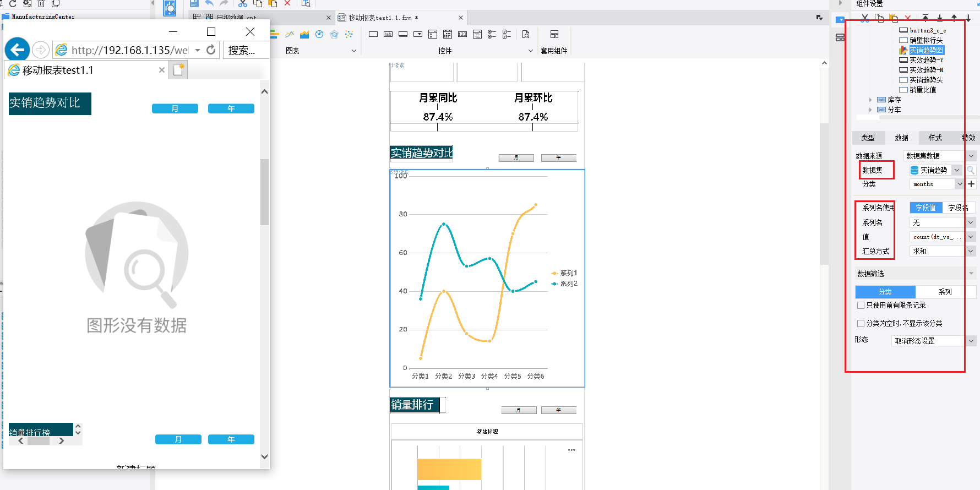Select the number field widget icon
Screen dimensions: 980x490
(x=462, y=35)
